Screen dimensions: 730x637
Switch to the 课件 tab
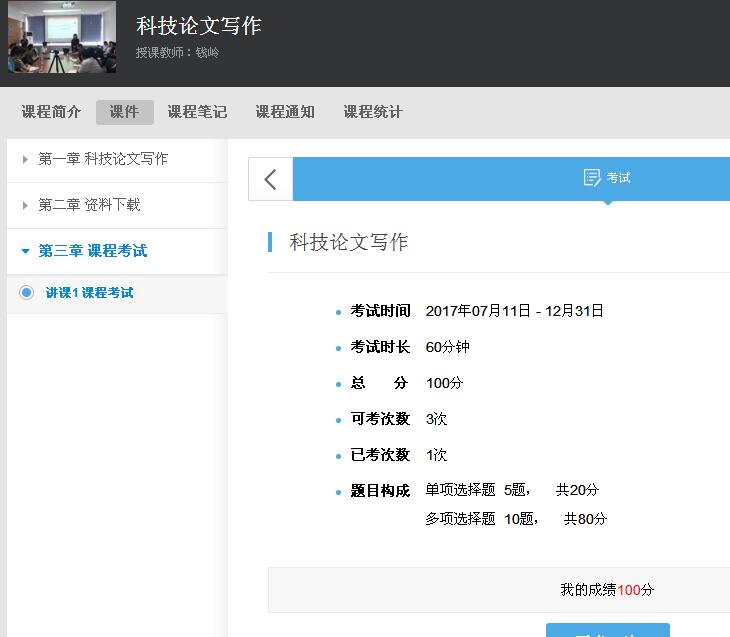pyautogui.click(x=124, y=112)
